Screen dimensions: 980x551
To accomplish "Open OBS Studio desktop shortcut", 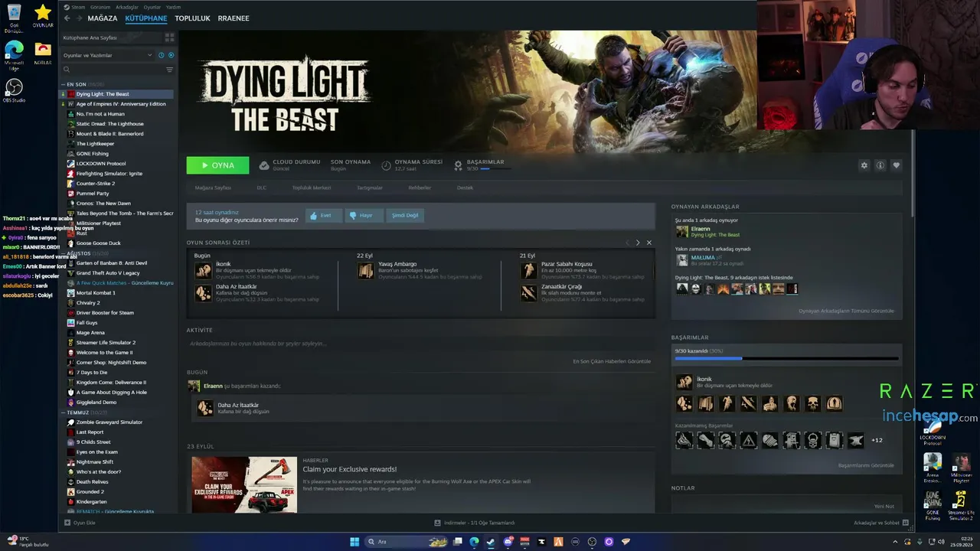I will coord(14,90).
